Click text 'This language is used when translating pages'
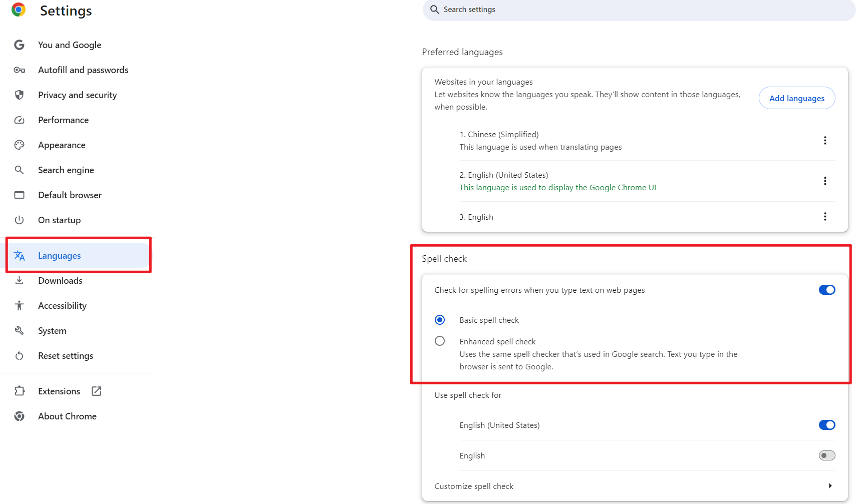The height and width of the screenshot is (504, 868). tap(540, 147)
